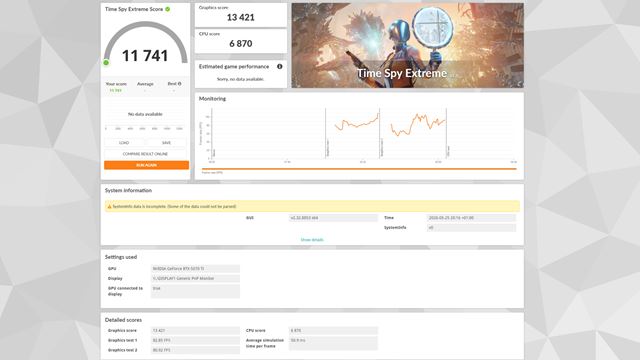Click the Detailed scores heading
This screenshot has height=360, width=640.
click(x=123, y=320)
